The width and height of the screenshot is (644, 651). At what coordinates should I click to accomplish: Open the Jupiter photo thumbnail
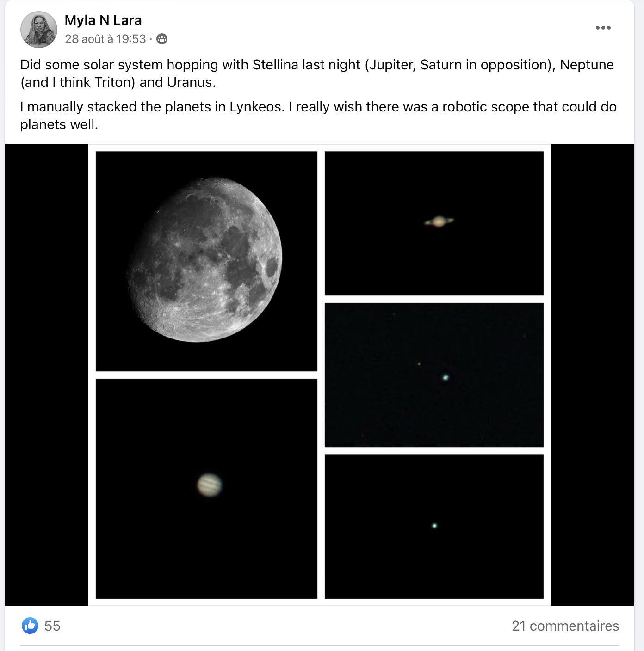point(206,489)
